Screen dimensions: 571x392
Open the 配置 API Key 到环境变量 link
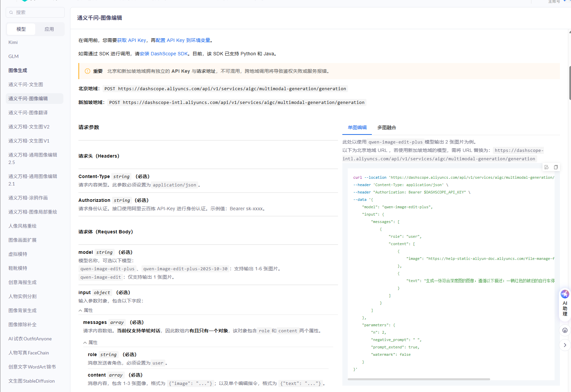(x=183, y=40)
